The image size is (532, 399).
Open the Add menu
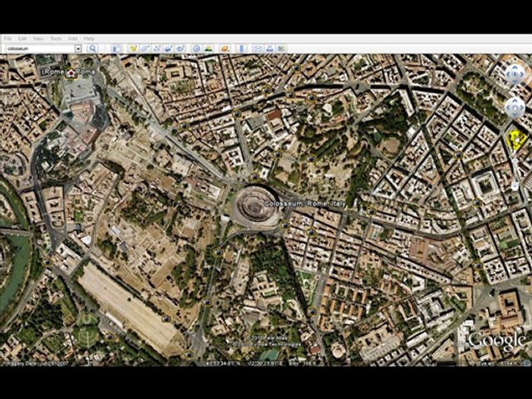pyautogui.click(x=73, y=39)
